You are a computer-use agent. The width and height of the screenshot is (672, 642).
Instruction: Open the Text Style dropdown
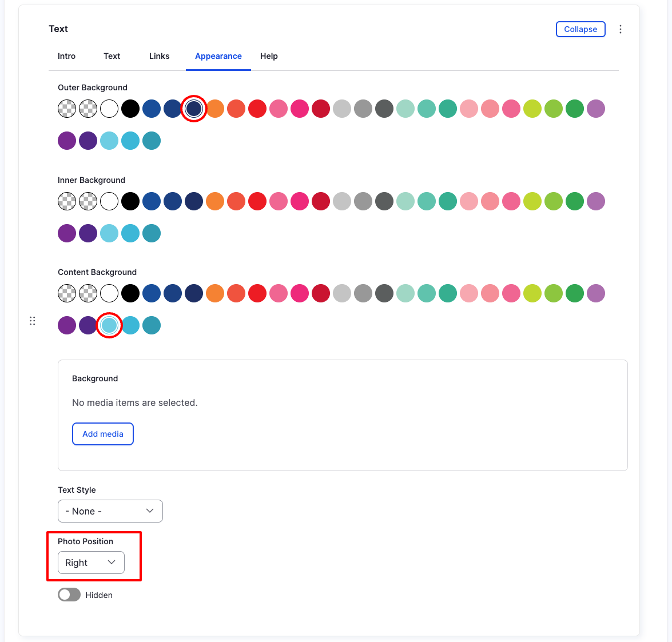(x=110, y=511)
